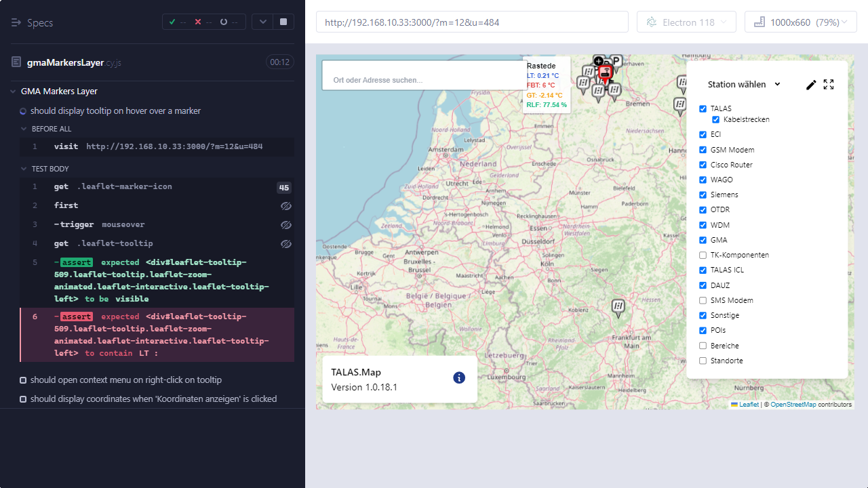Open the viewport size 1000x660 dropdown

pyautogui.click(x=800, y=22)
